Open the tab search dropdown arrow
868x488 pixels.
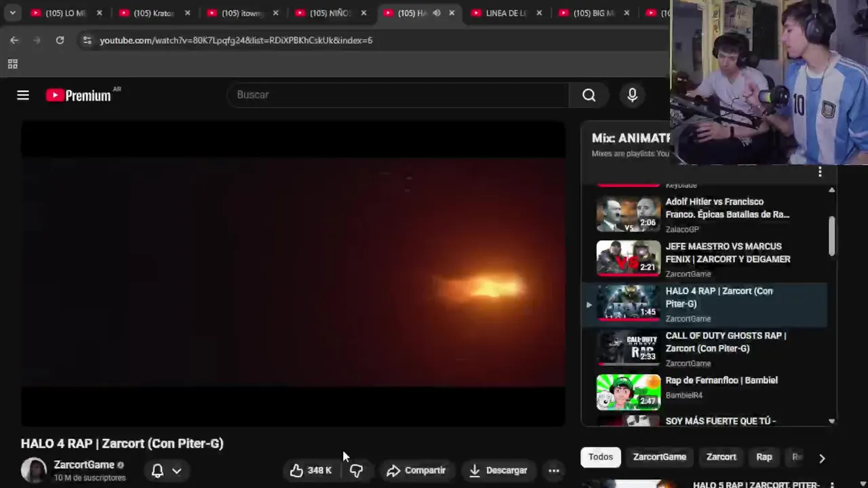click(x=12, y=13)
